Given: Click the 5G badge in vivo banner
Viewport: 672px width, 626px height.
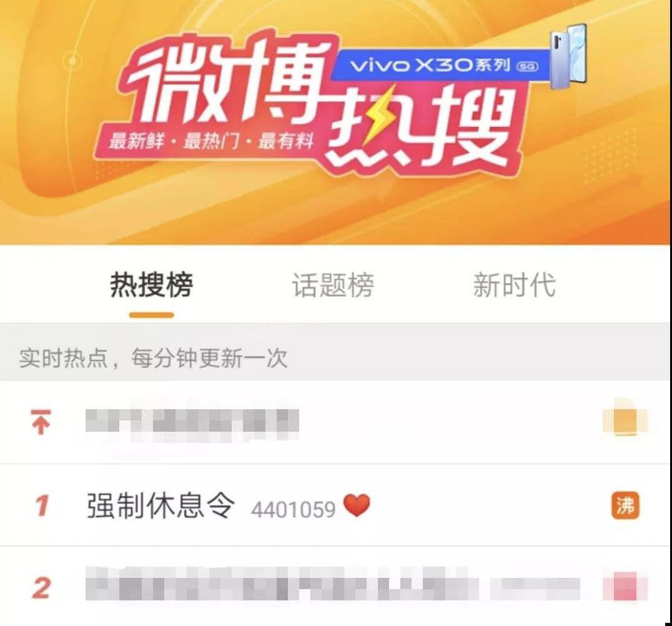Looking at the screenshot, I should 528,66.
